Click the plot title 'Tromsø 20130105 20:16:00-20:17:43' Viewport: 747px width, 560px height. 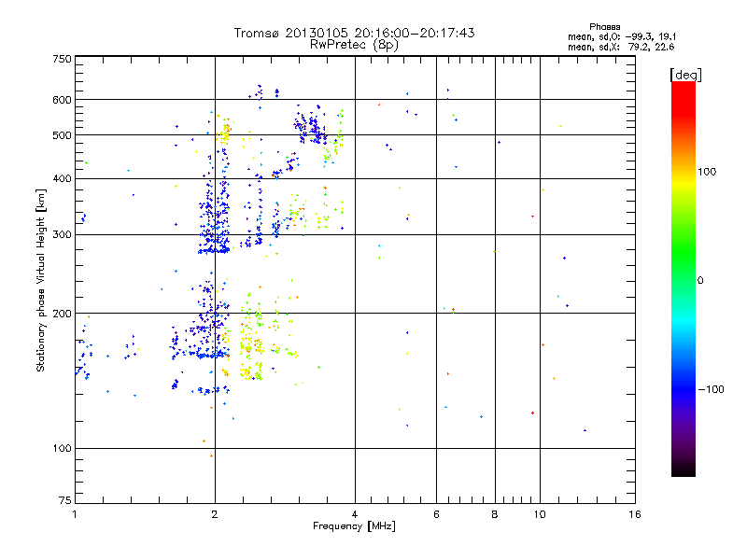354,33
